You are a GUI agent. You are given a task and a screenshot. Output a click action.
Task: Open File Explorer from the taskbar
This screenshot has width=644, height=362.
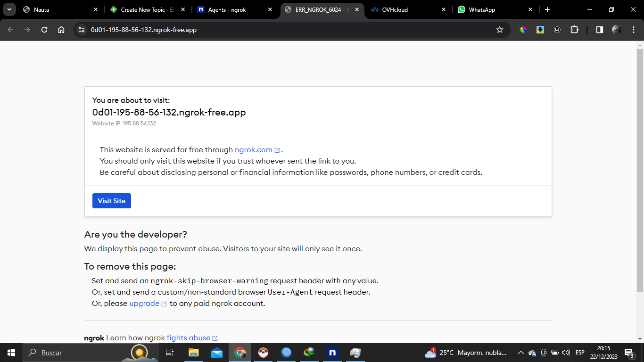(x=193, y=353)
